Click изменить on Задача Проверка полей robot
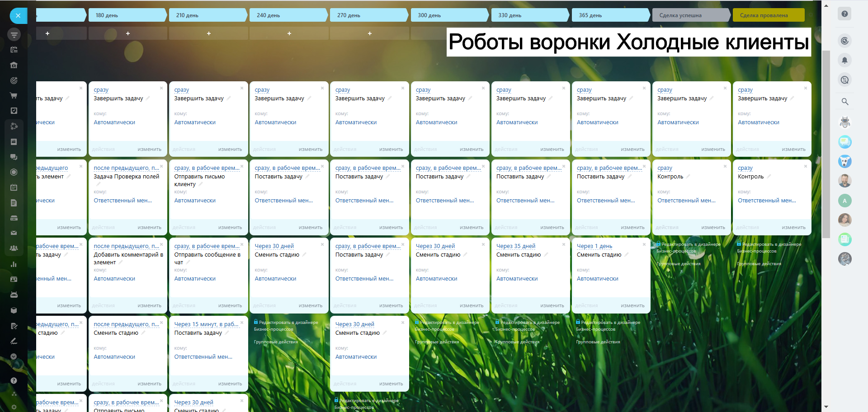Viewport: 868px width, 412px height. tap(149, 228)
